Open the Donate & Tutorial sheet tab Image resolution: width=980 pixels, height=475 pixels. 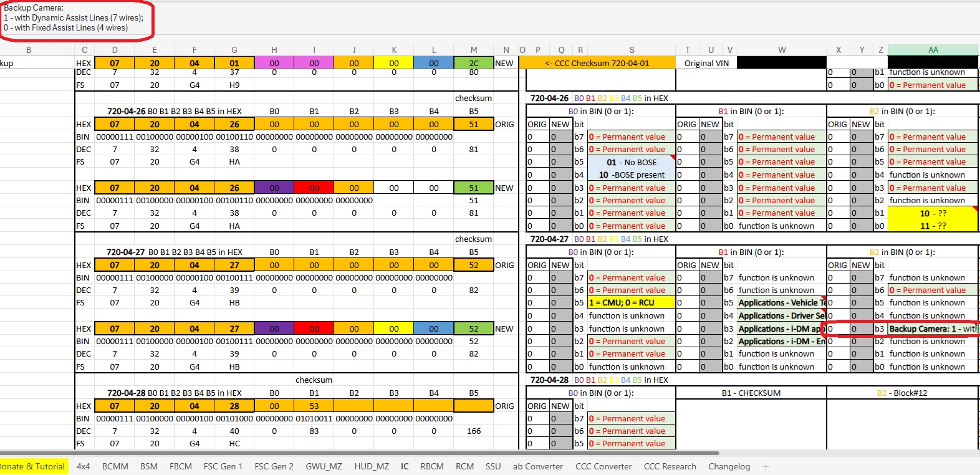coord(32,466)
